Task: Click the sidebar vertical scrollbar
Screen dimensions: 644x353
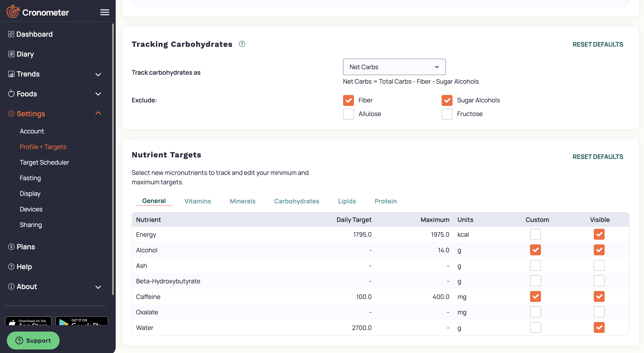Action: 113,159
